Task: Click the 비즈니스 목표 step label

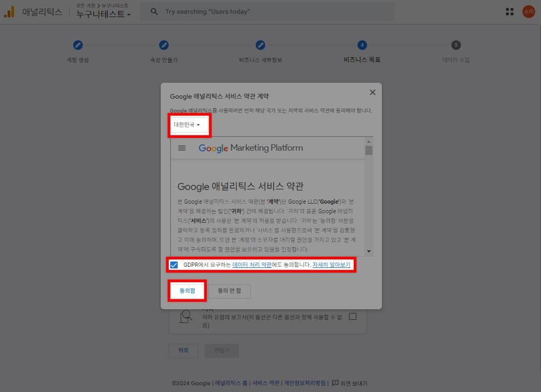Action: tap(362, 60)
